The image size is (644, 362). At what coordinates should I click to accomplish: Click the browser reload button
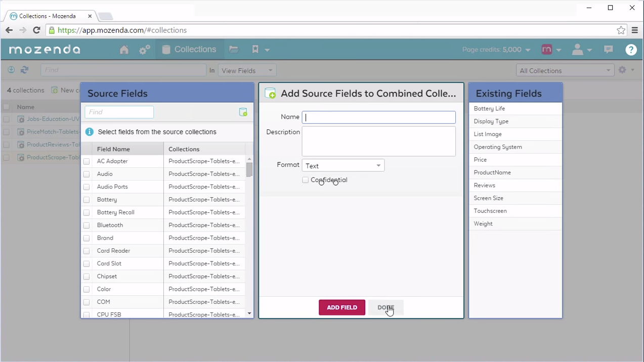click(x=36, y=30)
